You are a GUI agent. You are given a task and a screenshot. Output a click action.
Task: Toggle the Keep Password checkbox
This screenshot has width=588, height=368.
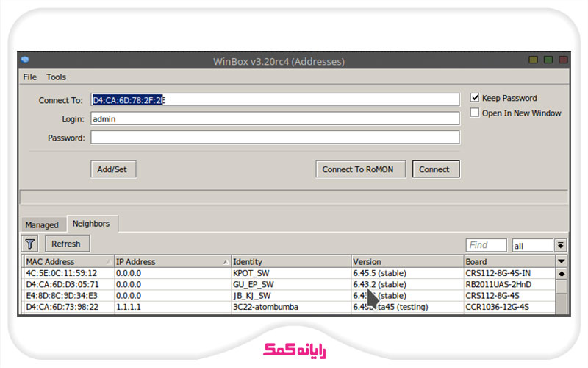(475, 98)
